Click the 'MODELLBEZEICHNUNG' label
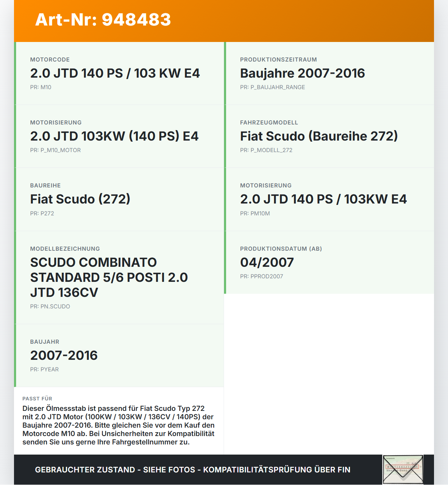448x485 pixels. pos(65,249)
